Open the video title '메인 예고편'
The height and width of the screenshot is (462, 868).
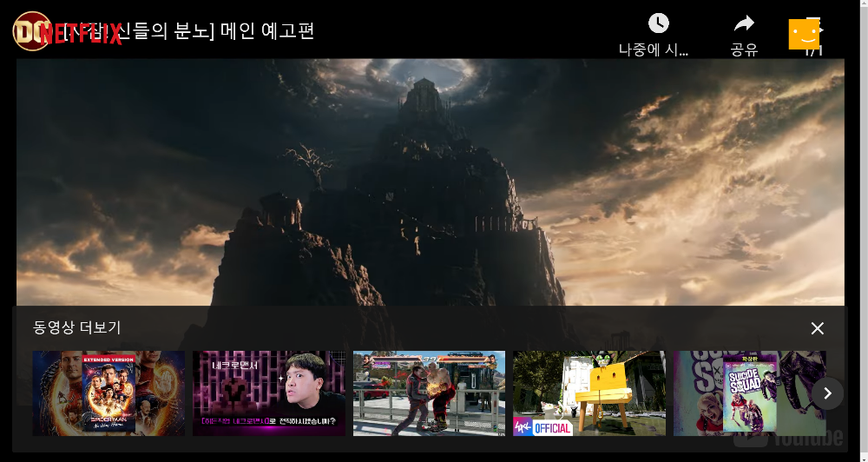268,30
